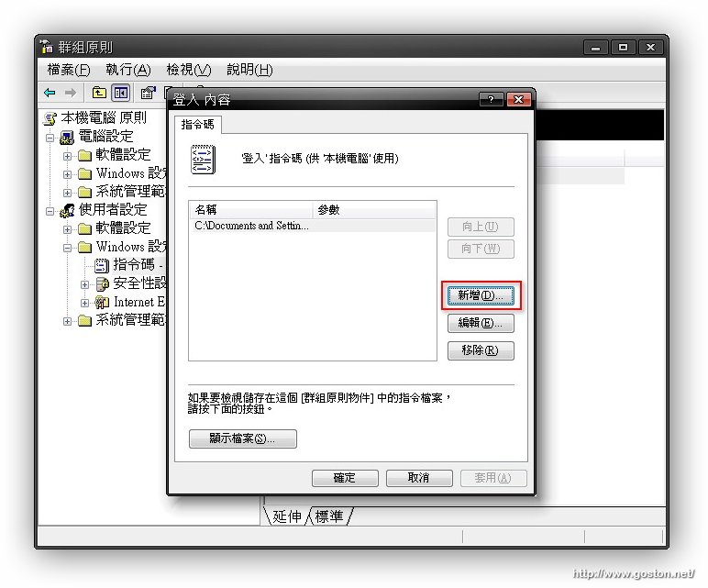Click the Back arrow toolbar icon
Image resolution: width=708 pixels, height=588 pixels.
coord(50,93)
